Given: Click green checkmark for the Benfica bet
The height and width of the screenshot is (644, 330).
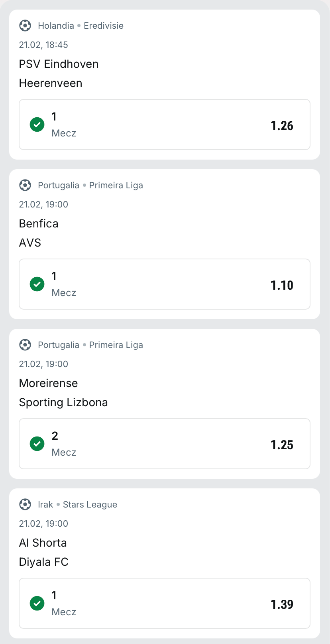Looking at the screenshot, I should tap(37, 284).
